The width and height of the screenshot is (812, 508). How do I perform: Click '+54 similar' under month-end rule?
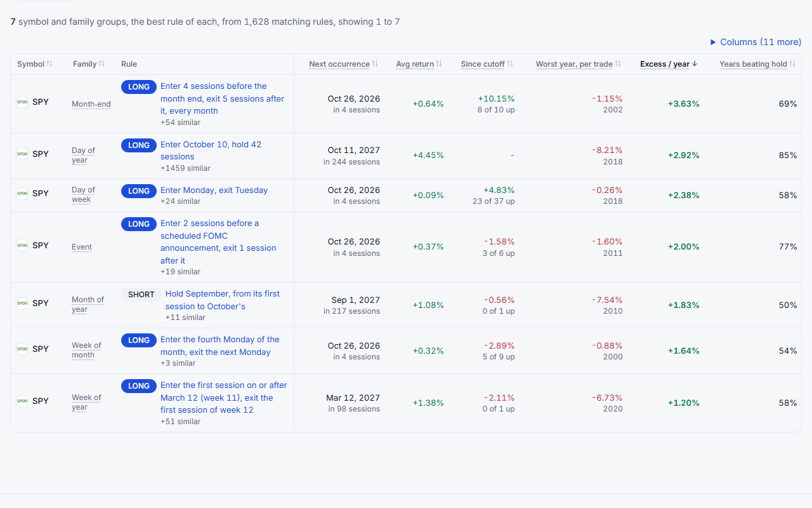tap(181, 122)
